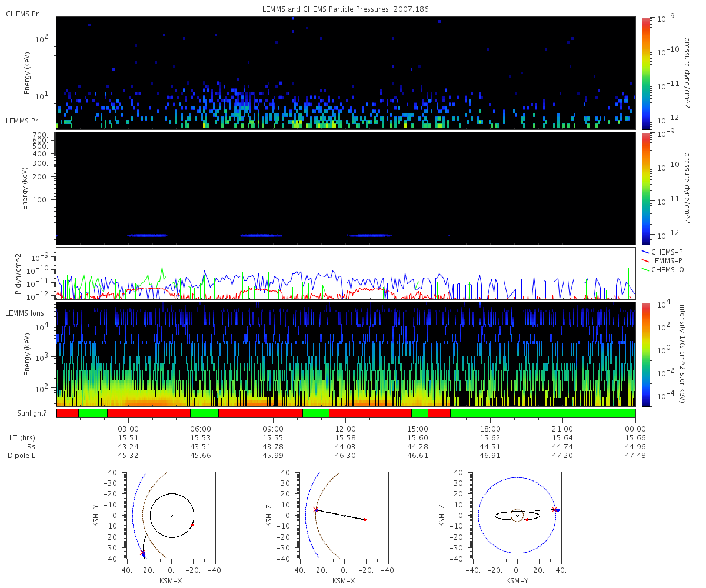Click the LEMMS Ions intensity color bar
Image resolution: width=706 pixels, height=588 pixels.
(645, 354)
